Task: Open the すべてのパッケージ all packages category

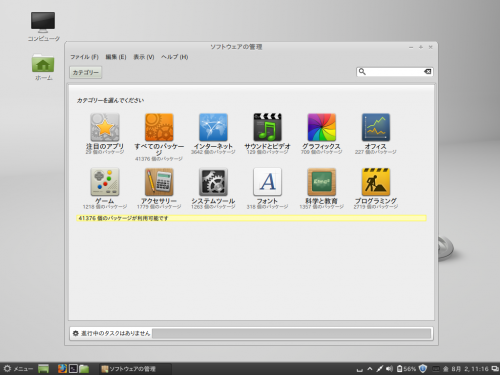Action: pyautogui.click(x=159, y=127)
